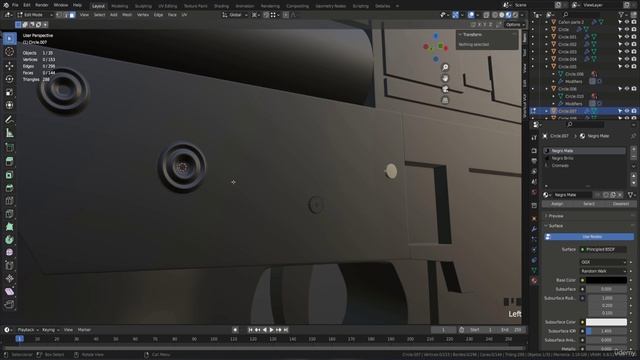Select the Inset Faces tool
640x360 pixels.
point(9,175)
